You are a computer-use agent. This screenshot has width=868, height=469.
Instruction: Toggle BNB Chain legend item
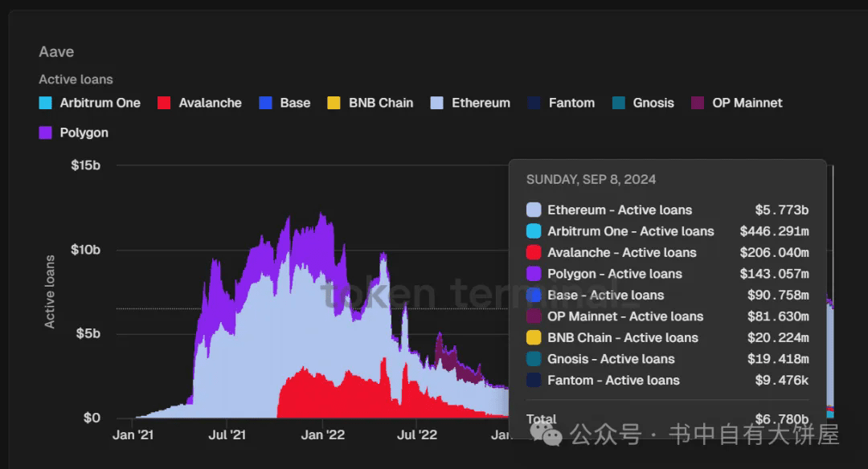(371, 103)
